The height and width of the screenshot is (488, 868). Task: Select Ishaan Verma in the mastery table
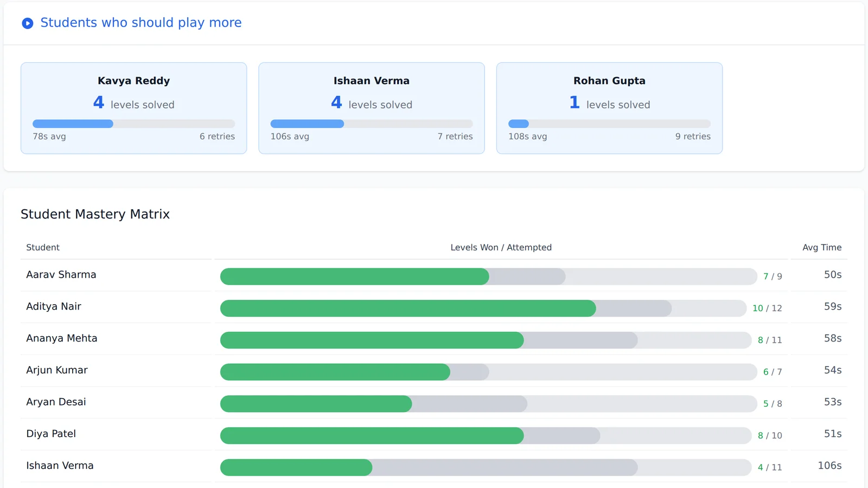(60, 465)
